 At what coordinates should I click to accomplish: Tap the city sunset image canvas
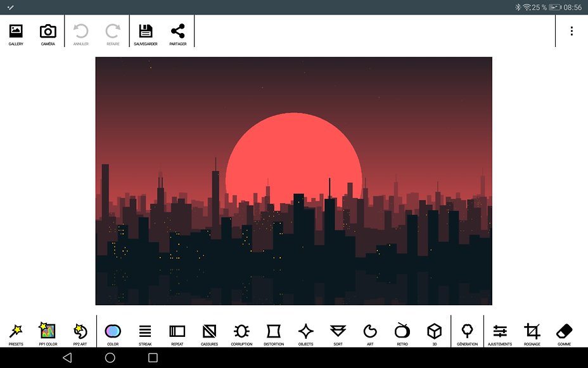pos(293,181)
